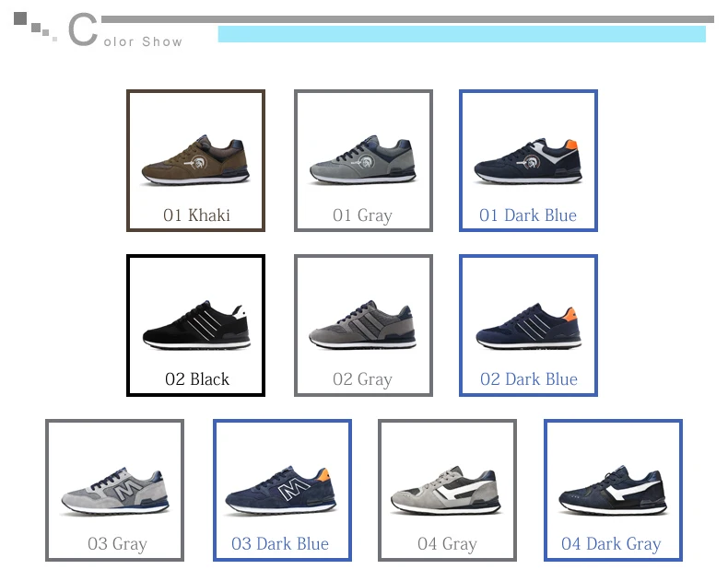Viewport: 728px width, 581px height.
Task: Pick the 03 Dark Blue sneaker image
Action: pyautogui.click(x=281, y=490)
